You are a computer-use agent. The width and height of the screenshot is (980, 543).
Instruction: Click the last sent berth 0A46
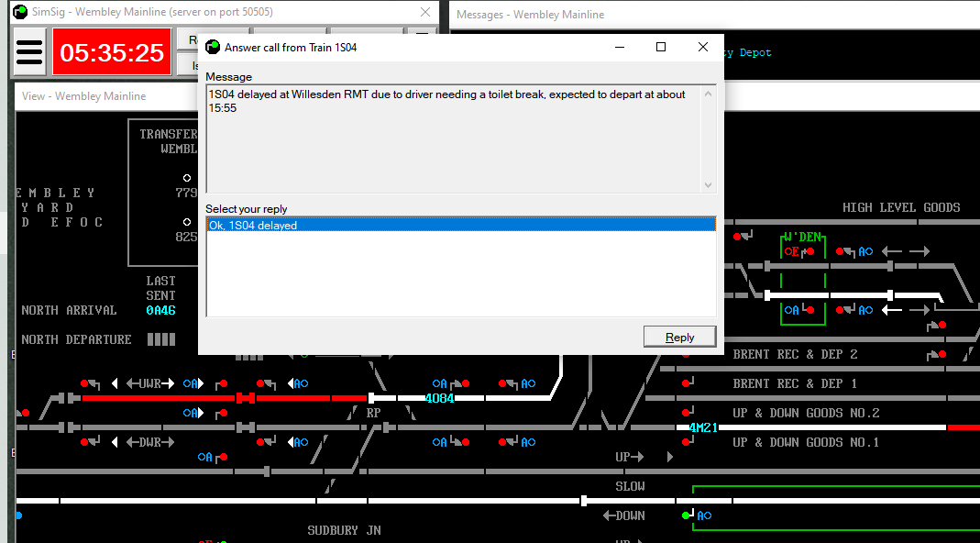(160, 310)
